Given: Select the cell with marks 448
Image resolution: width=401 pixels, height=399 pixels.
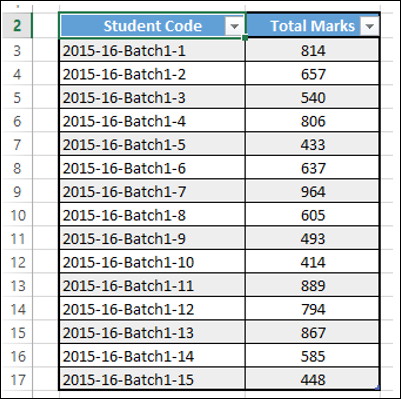Looking at the screenshot, I should pos(312,380).
